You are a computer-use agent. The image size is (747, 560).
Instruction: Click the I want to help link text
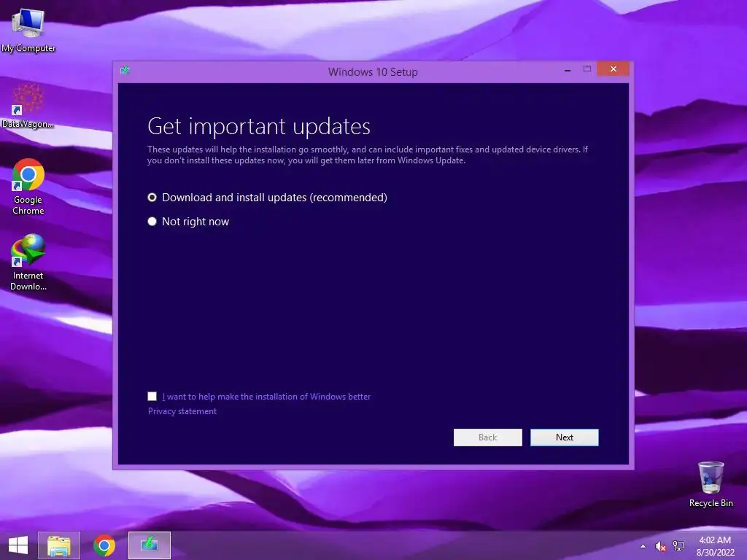(266, 396)
